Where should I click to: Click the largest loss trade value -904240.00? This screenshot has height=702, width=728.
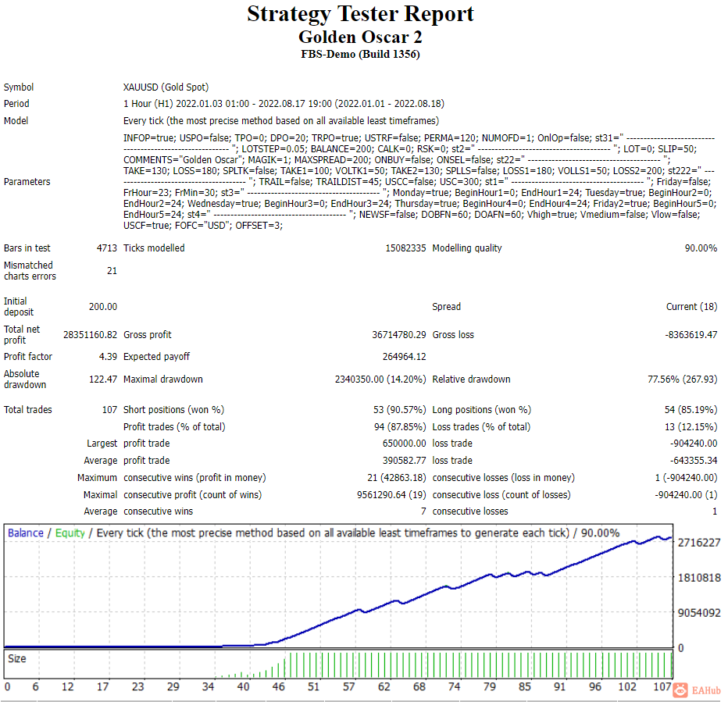(x=693, y=444)
